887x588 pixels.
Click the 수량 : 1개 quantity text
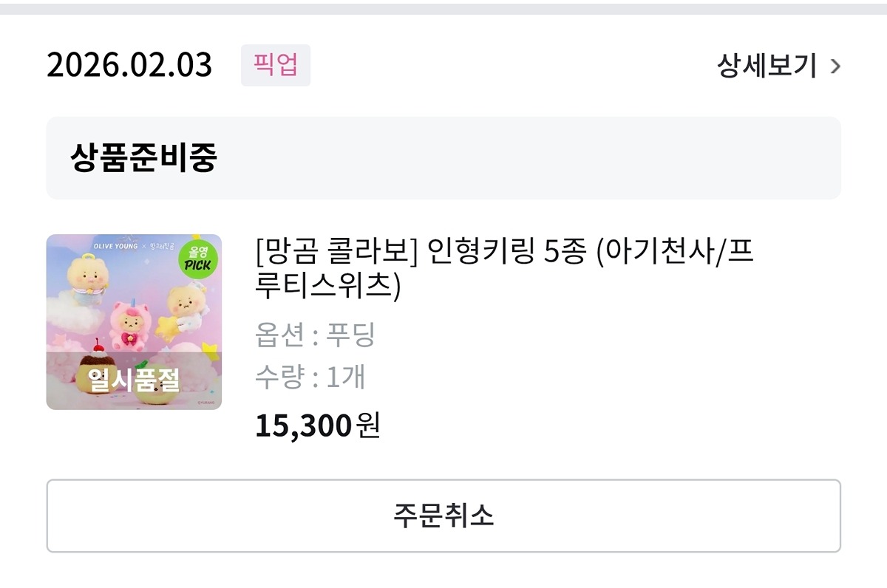pos(310,377)
